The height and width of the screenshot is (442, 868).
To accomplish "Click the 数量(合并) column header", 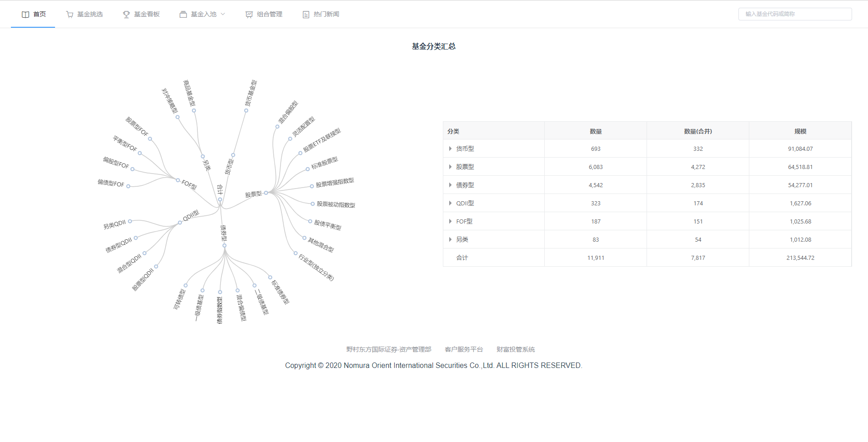I will [698, 131].
